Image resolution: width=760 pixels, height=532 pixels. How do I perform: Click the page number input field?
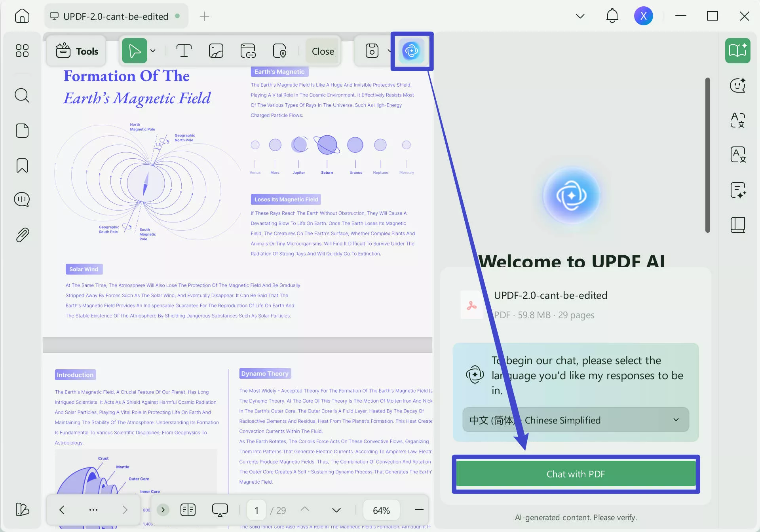(256, 510)
